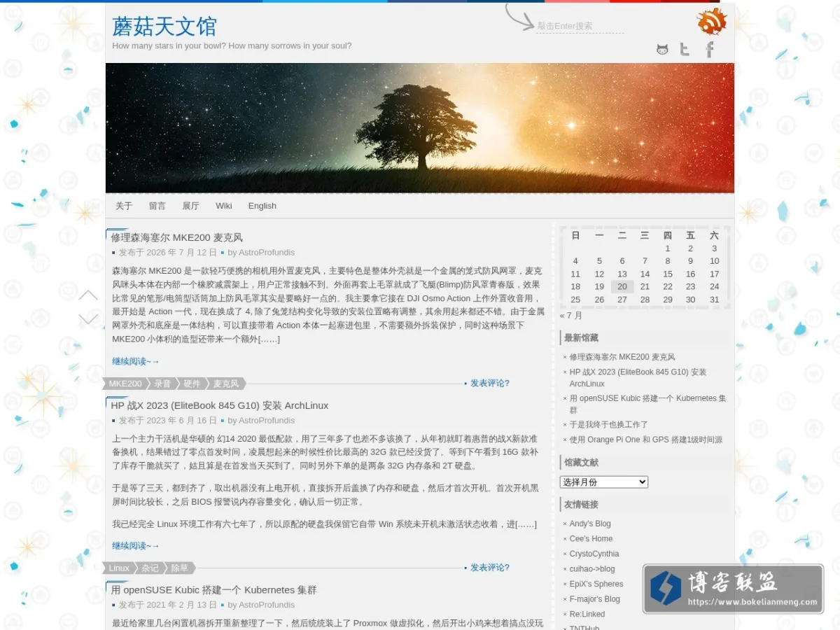The image size is (840, 630).
Task: Open the 展厅 menu item
Action: pyautogui.click(x=191, y=206)
